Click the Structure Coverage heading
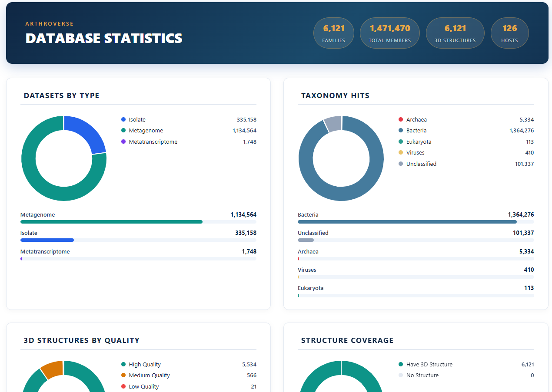The height and width of the screenshot is (392, 552). (347, 340)
